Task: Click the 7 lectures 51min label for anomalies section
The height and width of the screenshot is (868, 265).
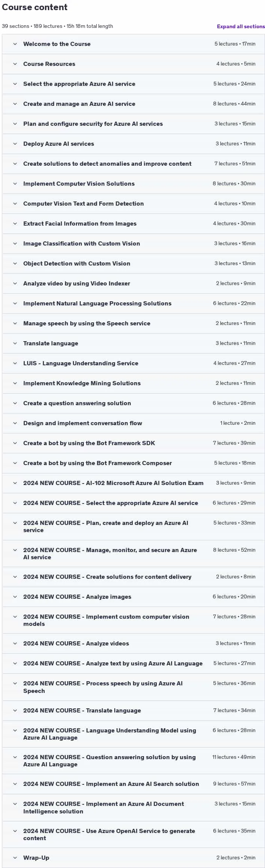Action: click(235, 164)
